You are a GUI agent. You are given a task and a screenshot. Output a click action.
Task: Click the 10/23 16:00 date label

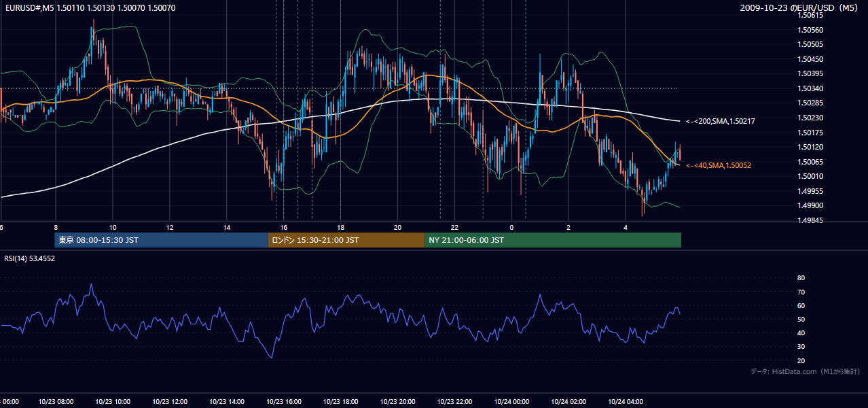[283, 402]
